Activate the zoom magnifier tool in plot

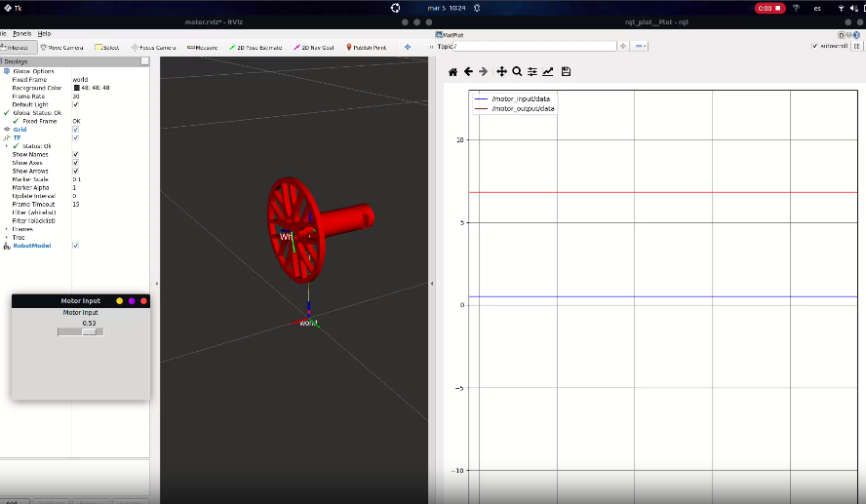517,72
